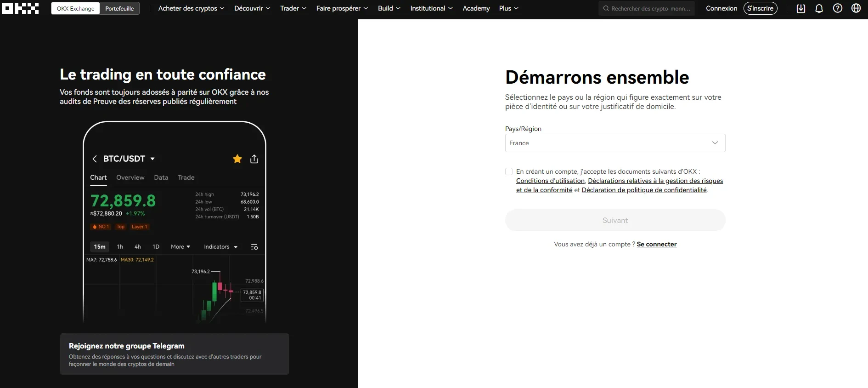The height and width of the screenshot is (388, 868).
Task: Select the 15m timeframe
Action: [100, 247]
